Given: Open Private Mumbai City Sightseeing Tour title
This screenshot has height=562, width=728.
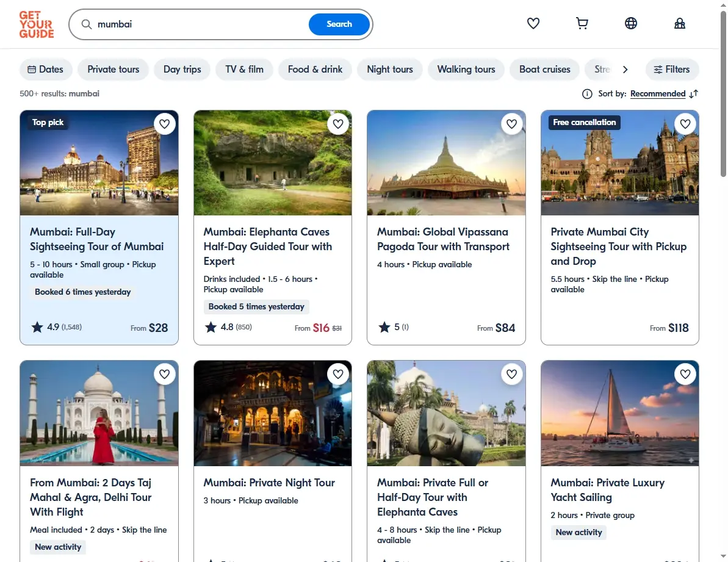Looking at the screenshot, I should click(x=618, y=247).
